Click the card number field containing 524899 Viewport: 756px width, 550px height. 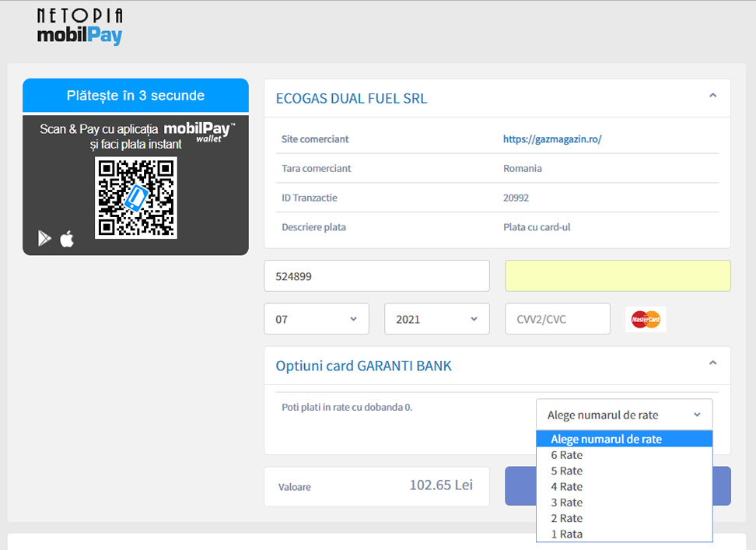click(x=376, y=275)
